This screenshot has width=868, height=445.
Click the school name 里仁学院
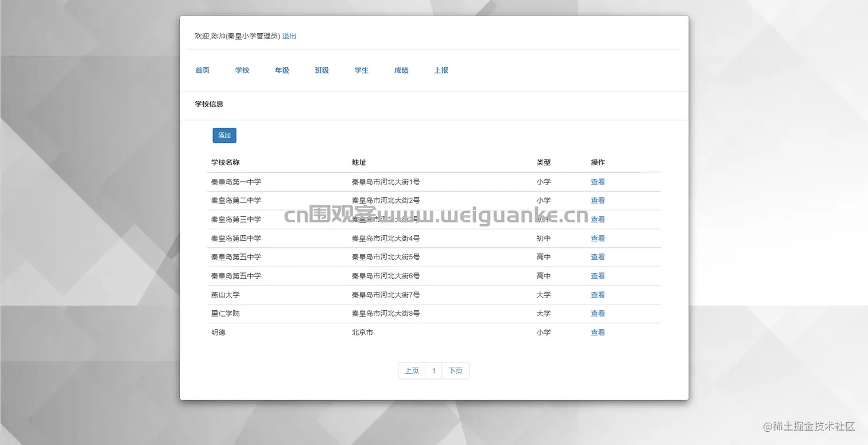(x=225, y=314)
